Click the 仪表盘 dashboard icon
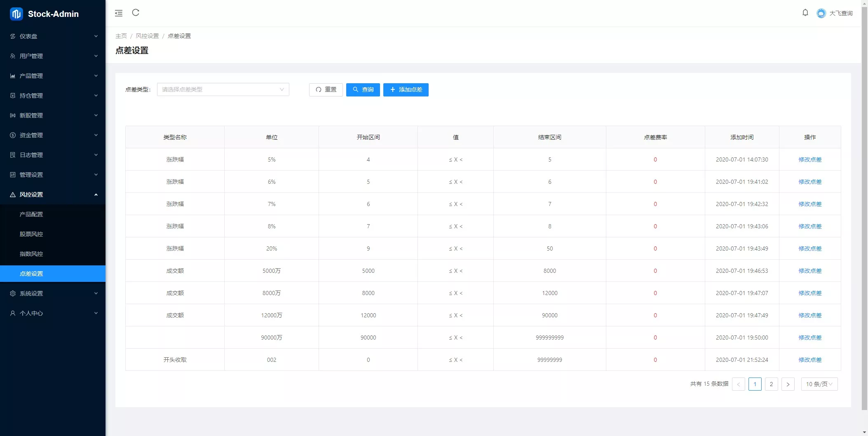 pyautogui.click(x=13, y=36)
